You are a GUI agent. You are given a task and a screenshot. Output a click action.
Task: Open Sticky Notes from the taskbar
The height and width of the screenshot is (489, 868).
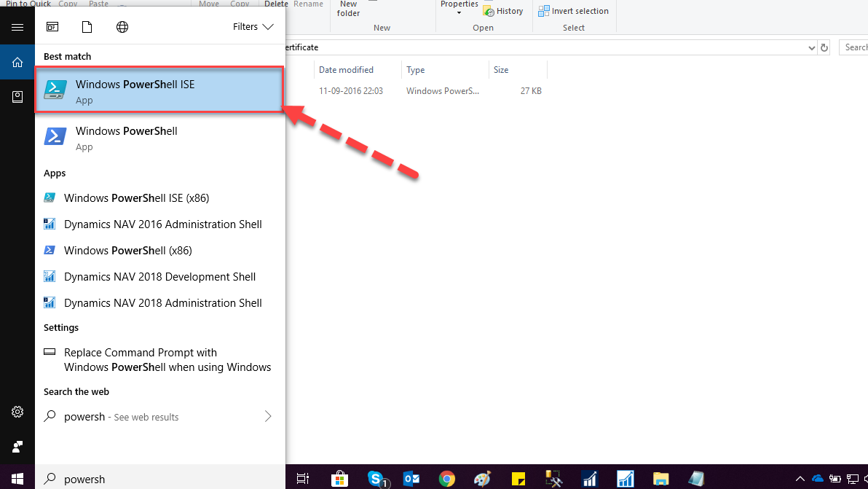click(518, 479)
